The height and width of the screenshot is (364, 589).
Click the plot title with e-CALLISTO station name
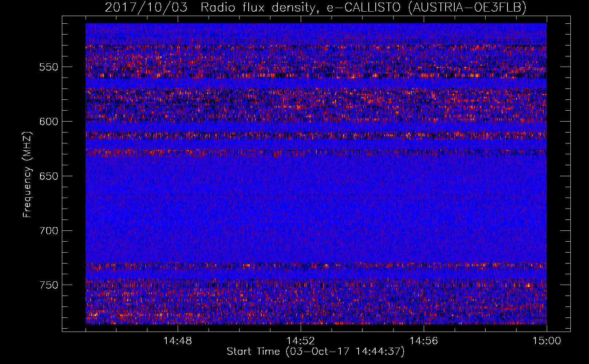[316, 7]
